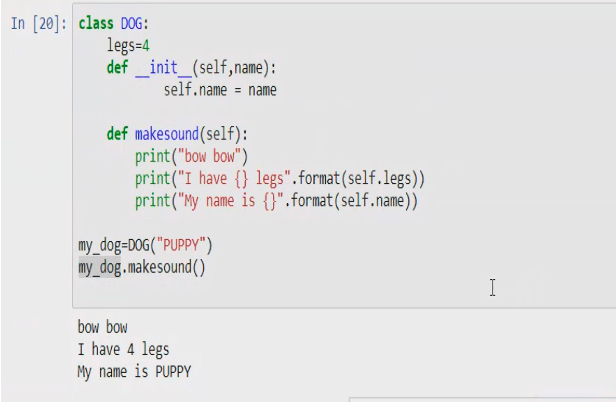Click the "I have 4 legs" output

click(123, 350)
